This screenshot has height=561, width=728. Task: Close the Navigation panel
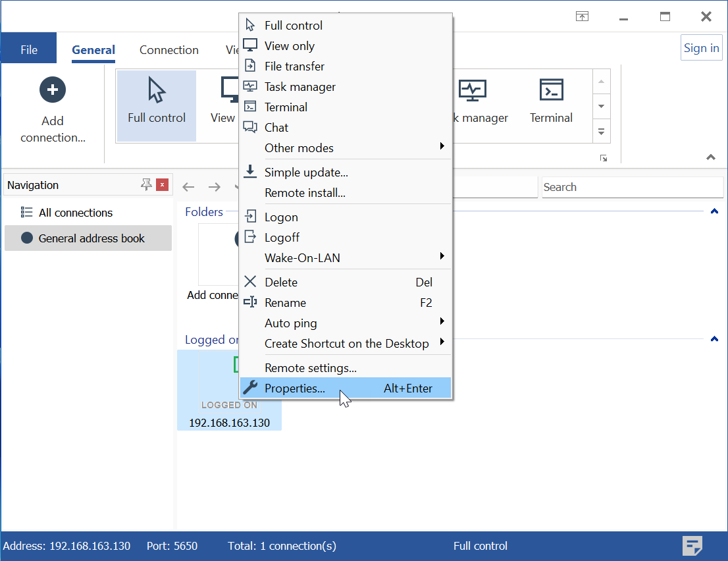[163, 185]
